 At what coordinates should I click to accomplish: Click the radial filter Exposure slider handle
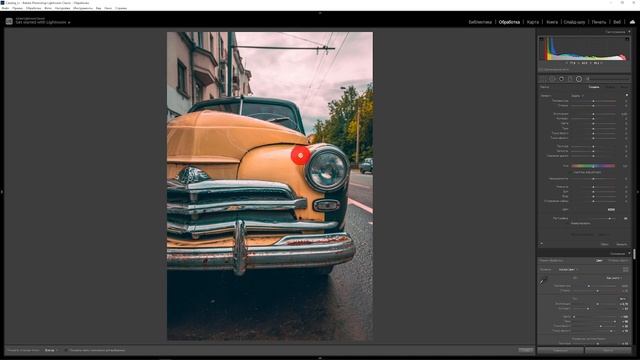pyautogui.click(x=593, y=114)
